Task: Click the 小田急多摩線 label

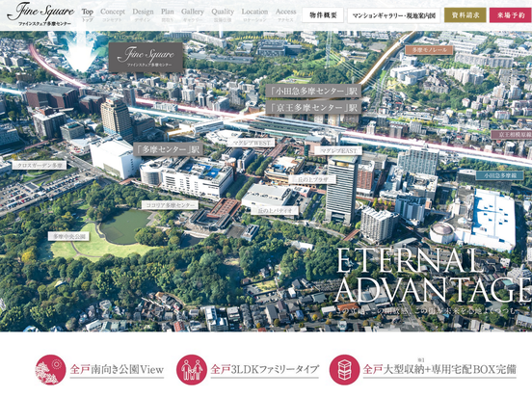Action: (500, 175)
